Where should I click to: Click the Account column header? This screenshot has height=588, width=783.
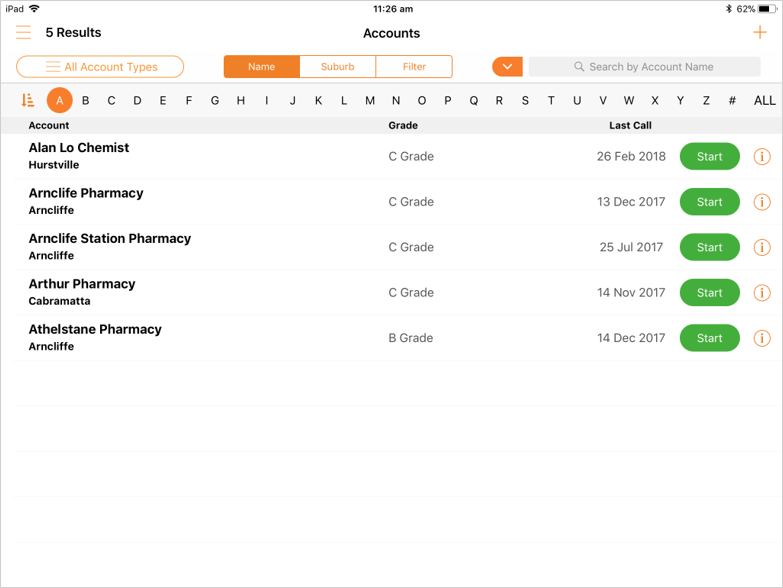[49, 125]
